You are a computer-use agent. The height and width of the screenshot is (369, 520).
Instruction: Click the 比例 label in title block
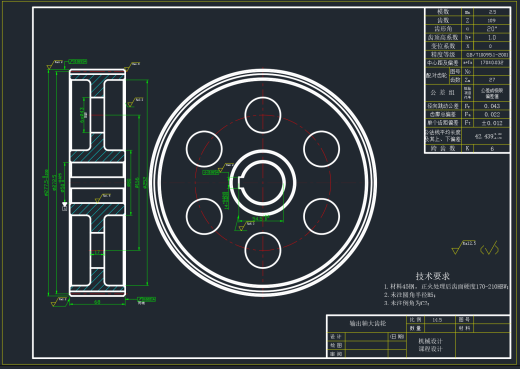click(415, 319)
